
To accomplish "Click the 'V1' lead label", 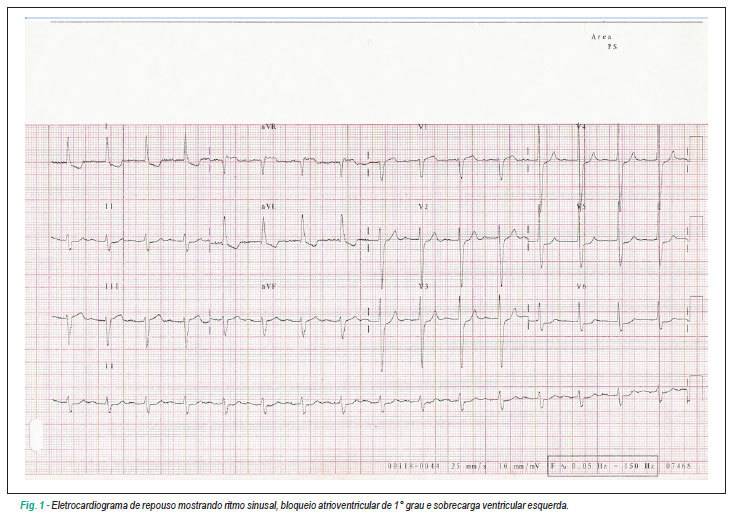I will [x=423, y=127].
